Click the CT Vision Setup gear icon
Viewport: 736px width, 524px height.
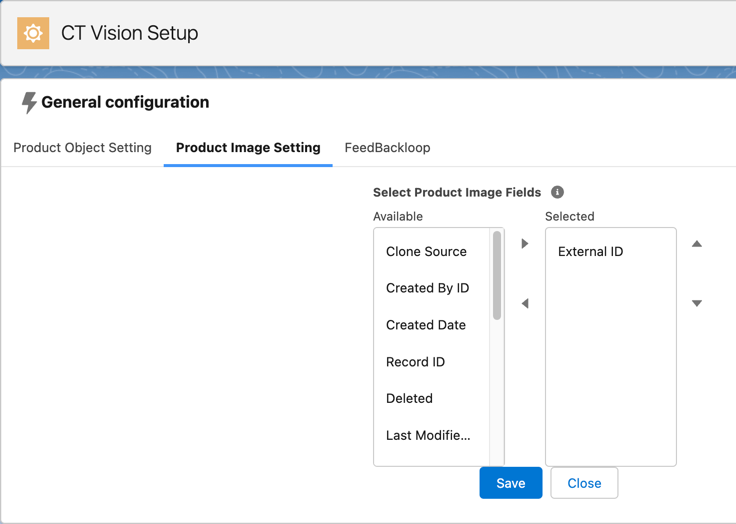pyautogui.click(x=33, y=33)
